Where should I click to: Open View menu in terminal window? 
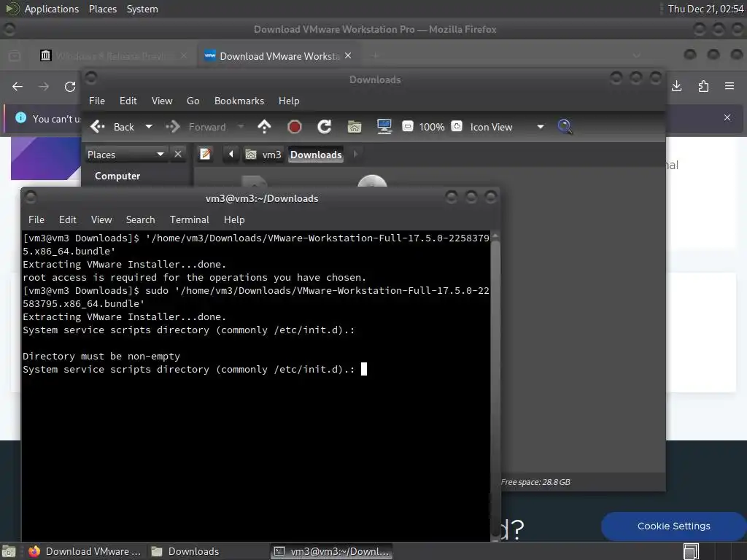coord(101,219)
